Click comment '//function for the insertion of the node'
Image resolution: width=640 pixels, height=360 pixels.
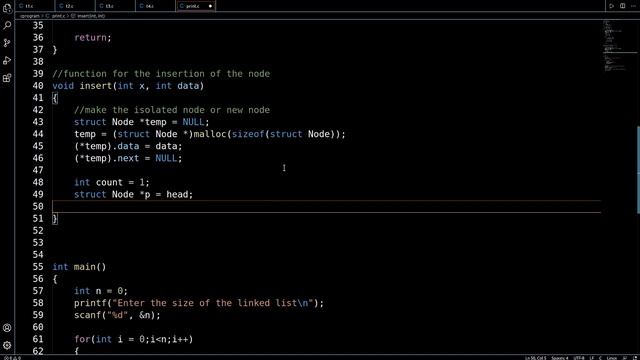[x=161, y=74]
